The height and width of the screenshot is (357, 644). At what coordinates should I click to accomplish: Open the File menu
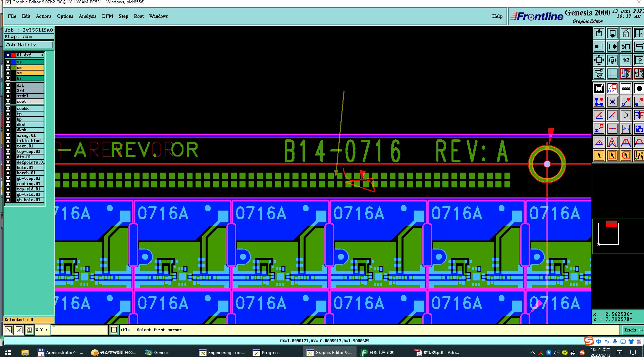point(12,16)
